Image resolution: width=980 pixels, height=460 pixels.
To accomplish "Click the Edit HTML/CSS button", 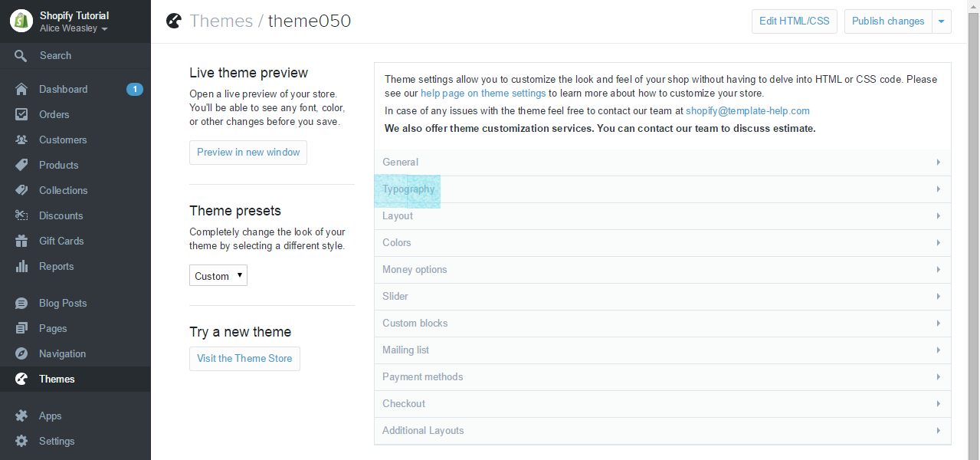I will pos(795,21).
